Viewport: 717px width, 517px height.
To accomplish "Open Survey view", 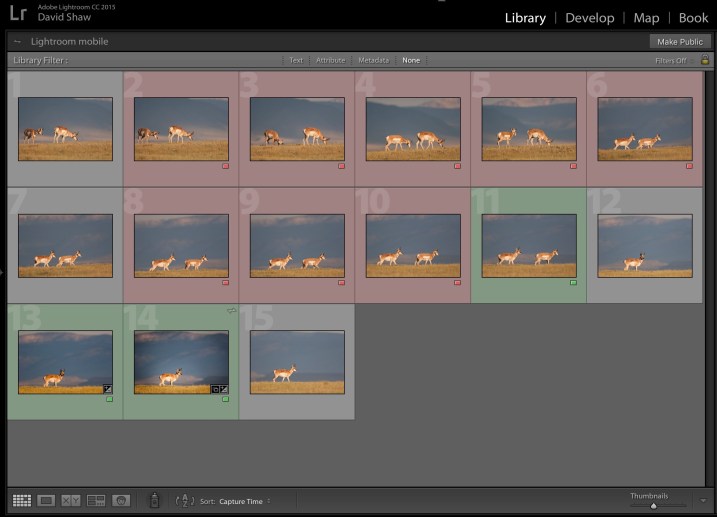I will 96,500.
